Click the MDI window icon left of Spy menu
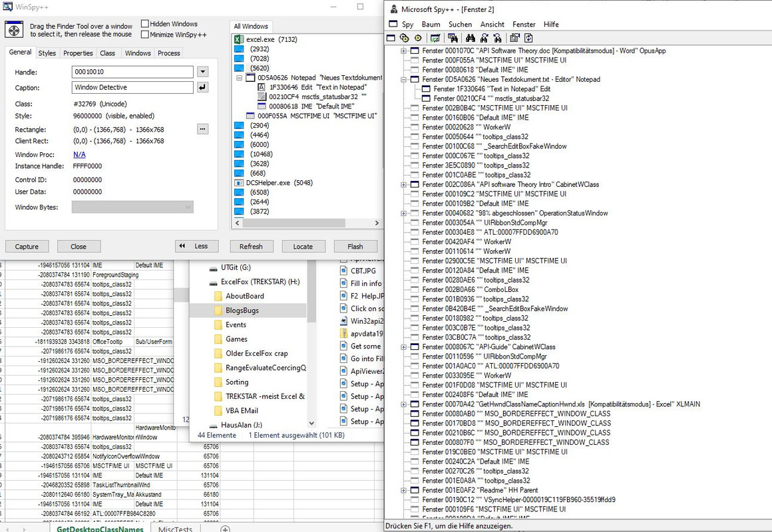This screenshot has width=772, height=532. (393, 24)
